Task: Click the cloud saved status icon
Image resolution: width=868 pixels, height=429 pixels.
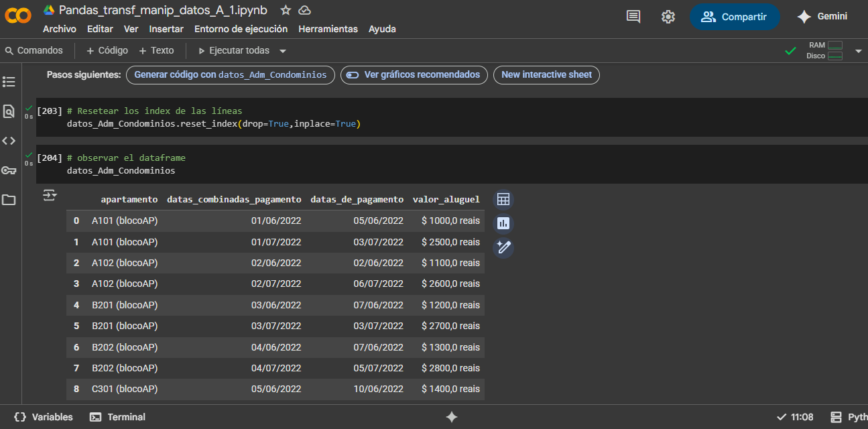Action: pyautogui.click(x=304, y=10)
